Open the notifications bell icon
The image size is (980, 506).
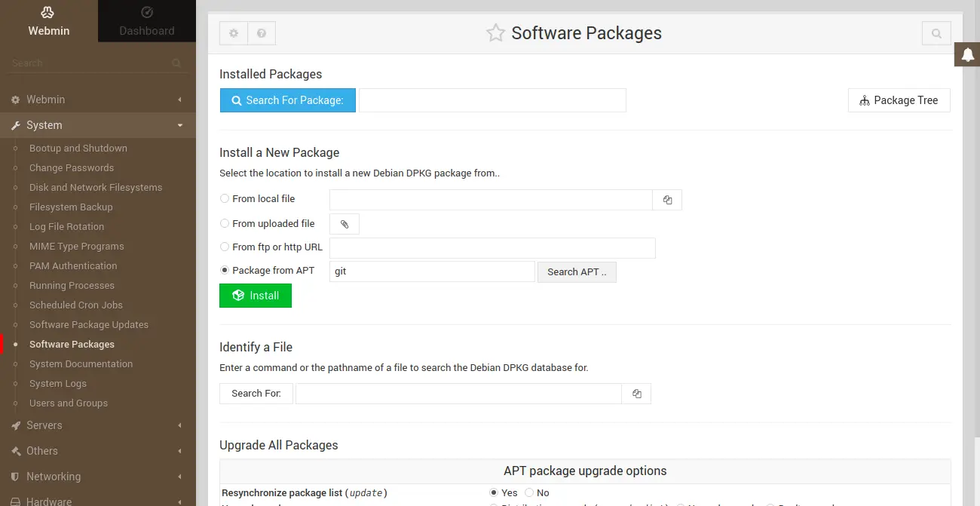pyautogui.click(x=968, y=54)
